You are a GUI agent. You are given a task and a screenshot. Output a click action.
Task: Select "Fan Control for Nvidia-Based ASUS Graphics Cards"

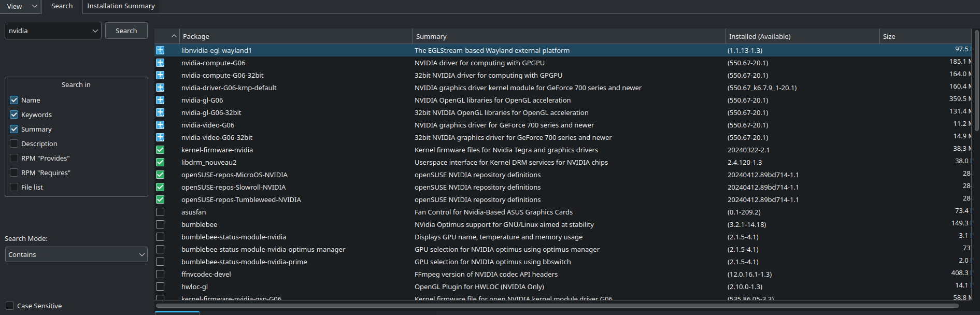pyautogui.click(x=493, y=212)
